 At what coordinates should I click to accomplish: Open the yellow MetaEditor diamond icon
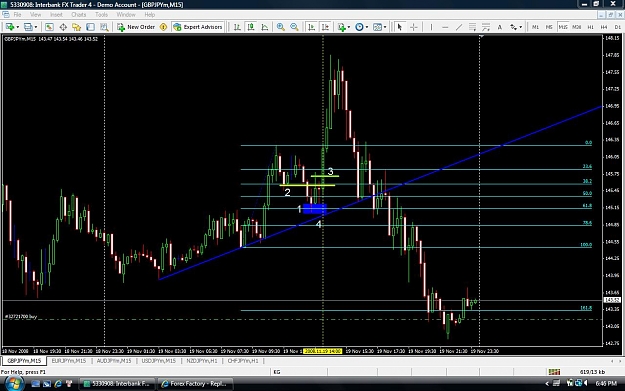coord(163,27)
